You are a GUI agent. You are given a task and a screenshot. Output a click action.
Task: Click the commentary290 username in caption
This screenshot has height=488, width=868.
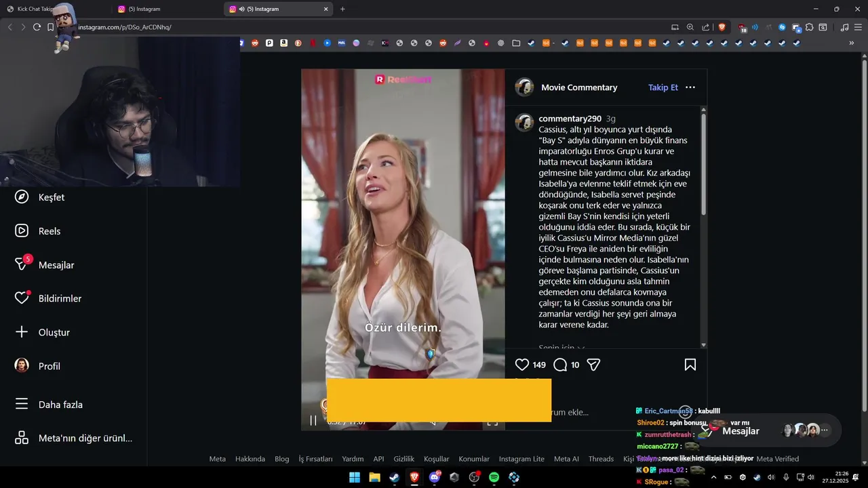(570, 119)
